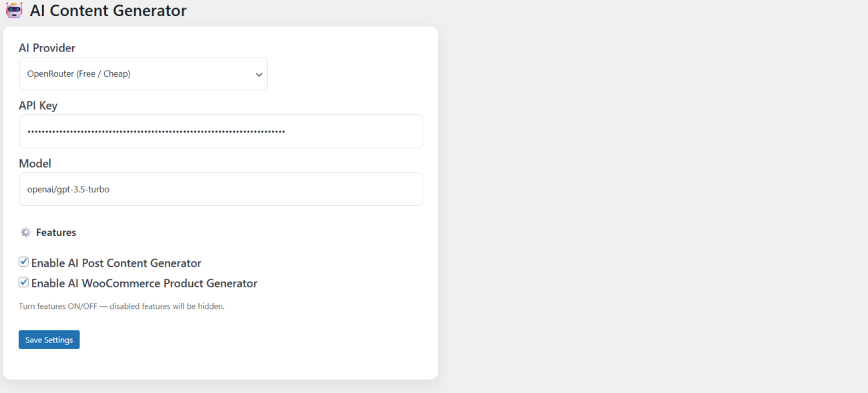Click the dropdown chevron arrow for AI Provider
This screenshot has height=393, width=868.
[259, 74]
